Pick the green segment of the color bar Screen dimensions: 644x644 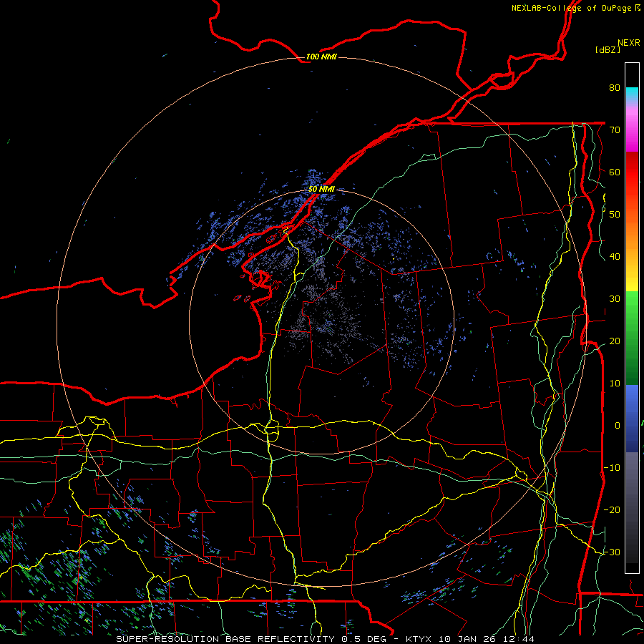(x=632, y=338)
